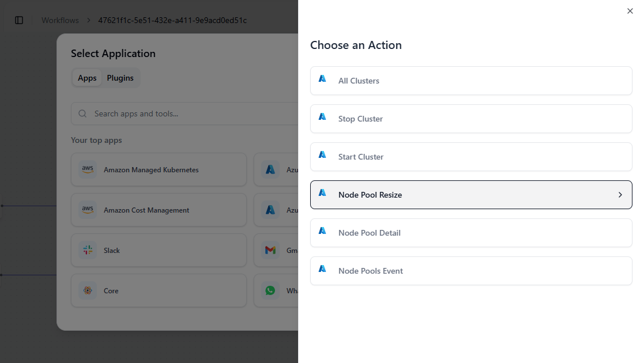Choose the Node Pools Event action
The width and height of the screenshot is (644, 363).
pyautogui.click(x=471, y=271)
